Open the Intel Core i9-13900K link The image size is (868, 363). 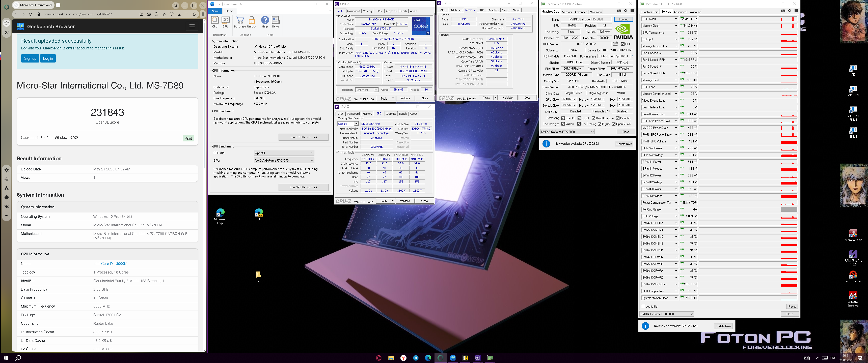pyautogui.click(x=110, y=264)
